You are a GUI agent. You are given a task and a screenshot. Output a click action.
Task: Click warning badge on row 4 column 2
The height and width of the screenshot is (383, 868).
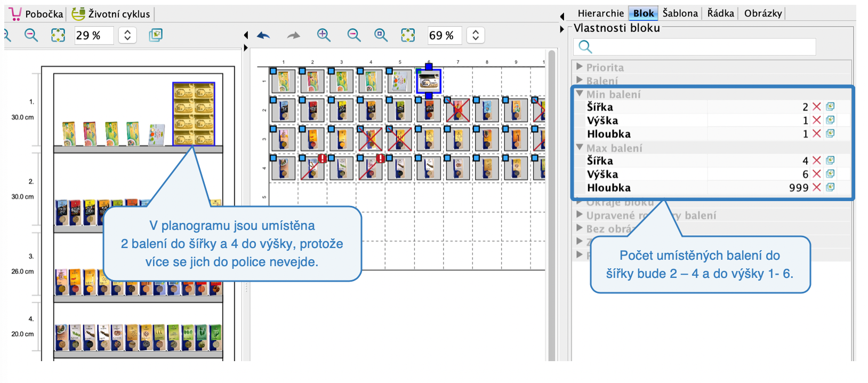coord(323,158)
